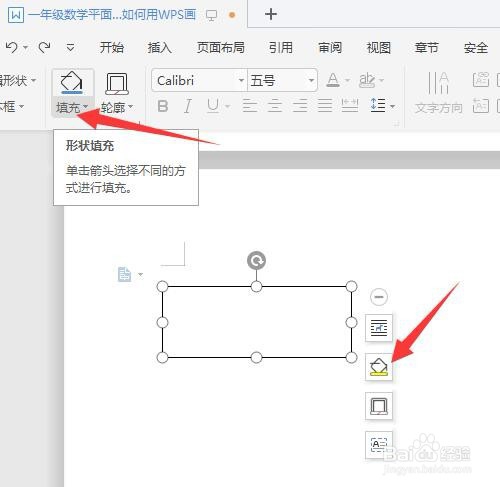Image resolution: width=500 pixels, height=487 pixels.
Task: Click the new tab plus button
Action: coord(271,14)
